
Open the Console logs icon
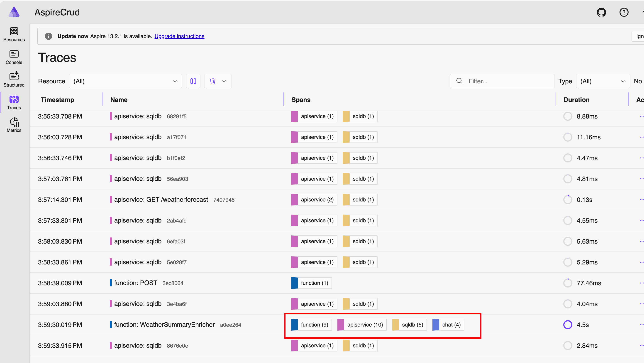(14, 54)
